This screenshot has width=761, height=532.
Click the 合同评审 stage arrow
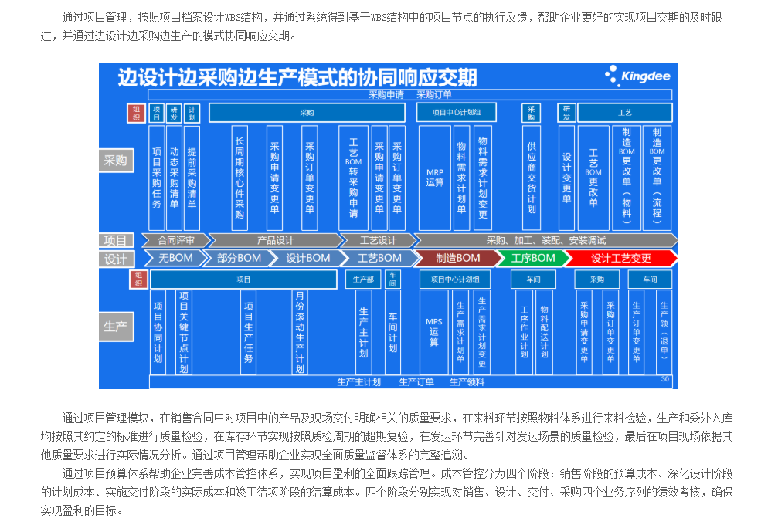[176, 240]
